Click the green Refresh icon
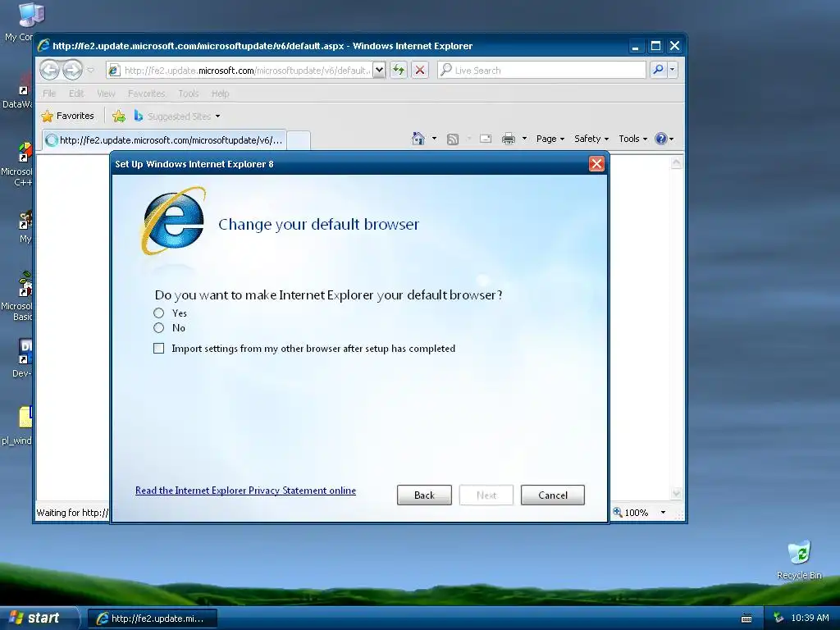The image size is (840, 630). 399,71
